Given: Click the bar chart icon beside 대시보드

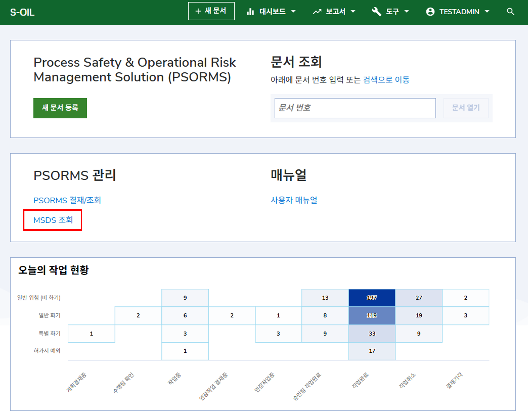Looking at the screenshot, I should (250, 12).
